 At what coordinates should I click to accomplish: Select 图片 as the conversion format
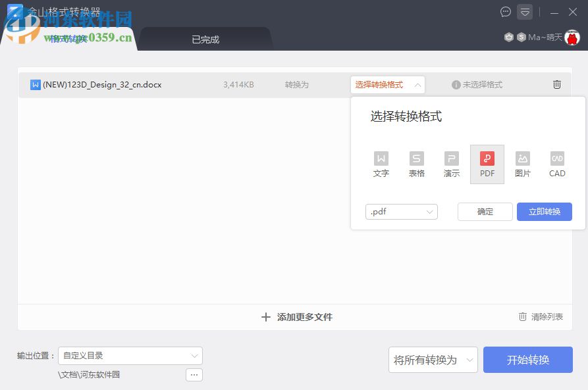coord(522,164)
